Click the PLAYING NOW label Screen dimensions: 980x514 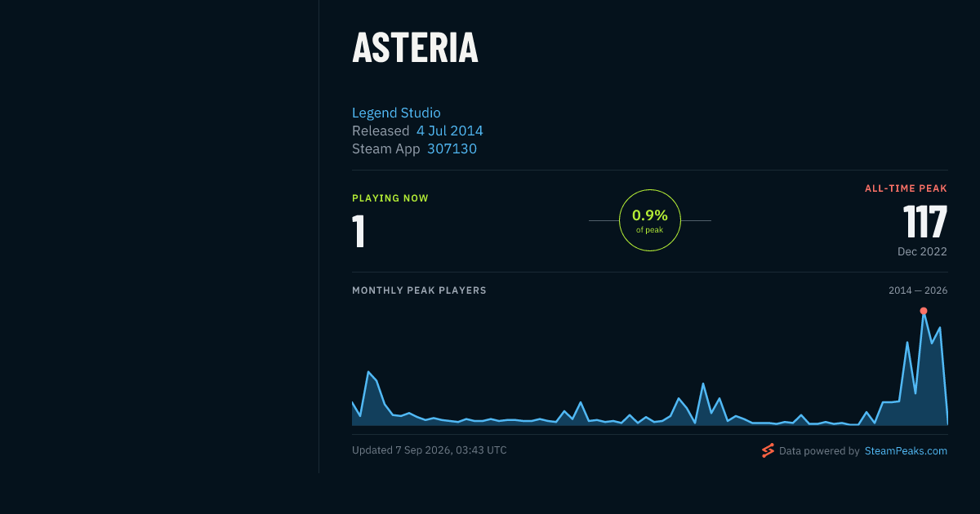tap(390, 198)
